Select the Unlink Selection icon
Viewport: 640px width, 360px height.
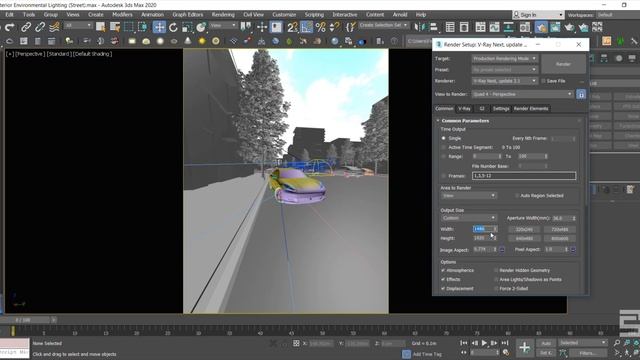(x=40, y=27)
